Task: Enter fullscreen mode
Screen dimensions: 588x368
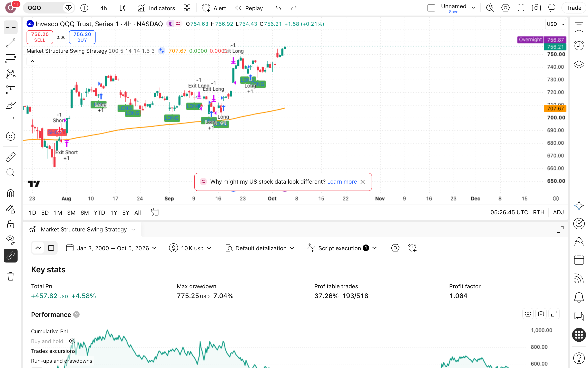Action: click(x=521, y=8)
